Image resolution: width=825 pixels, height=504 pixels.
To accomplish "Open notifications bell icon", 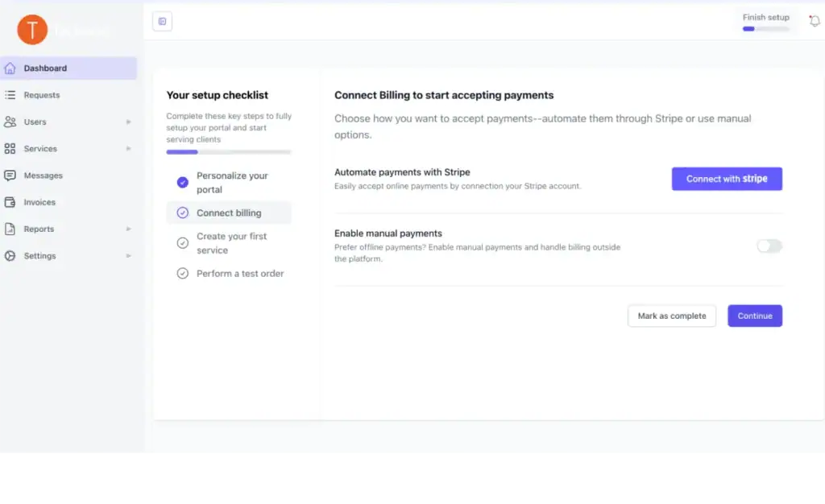I will click(x=815, y=21).
